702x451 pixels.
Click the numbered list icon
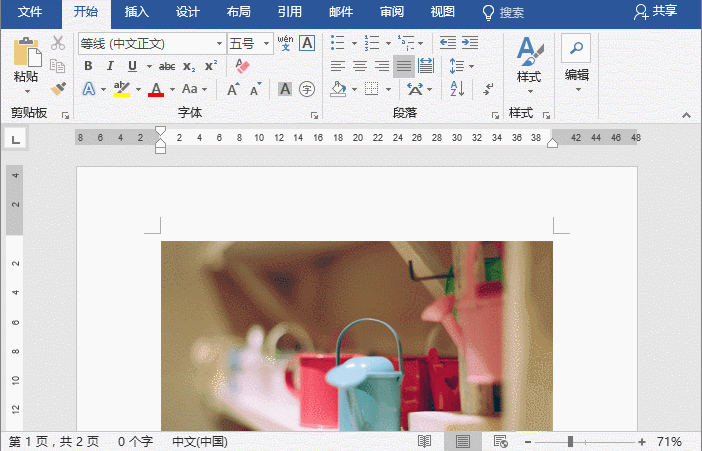click(x=372, y=43)
